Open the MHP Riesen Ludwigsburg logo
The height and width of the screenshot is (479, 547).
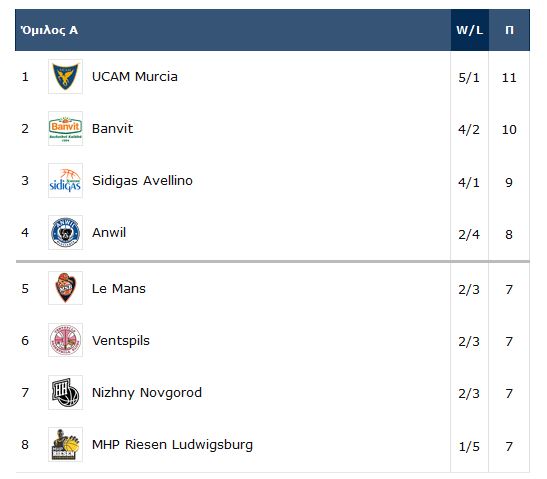[x=65, y=444]
